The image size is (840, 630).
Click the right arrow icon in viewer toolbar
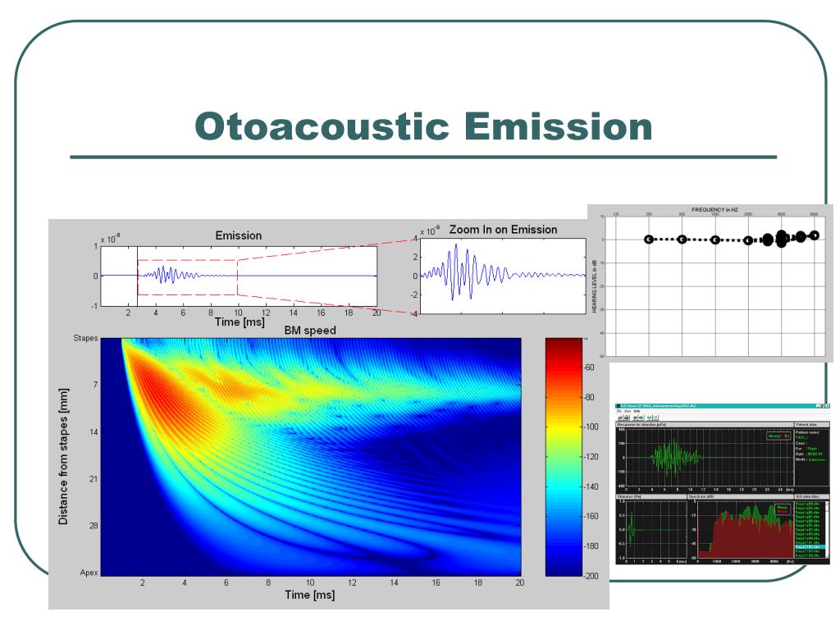[x=641, y=418]
